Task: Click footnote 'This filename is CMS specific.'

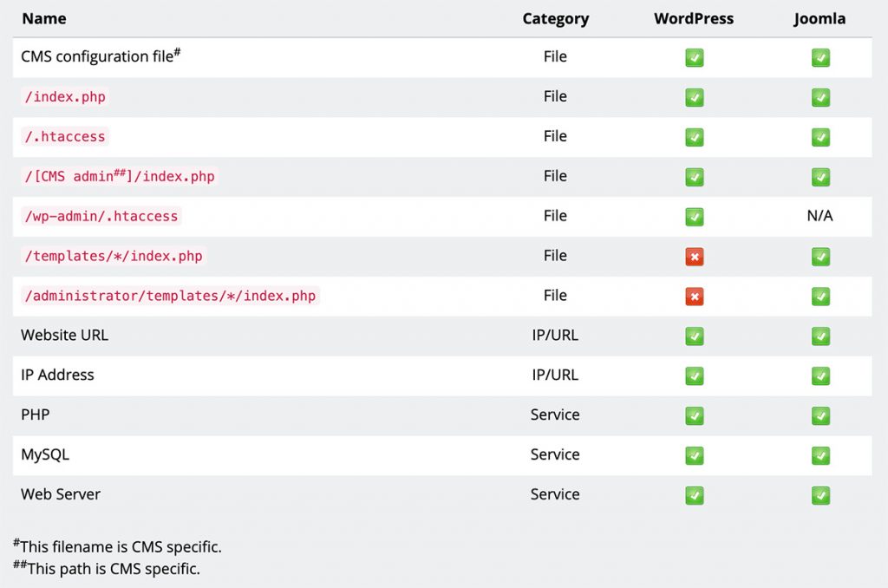Action: (x=117, y=546)
